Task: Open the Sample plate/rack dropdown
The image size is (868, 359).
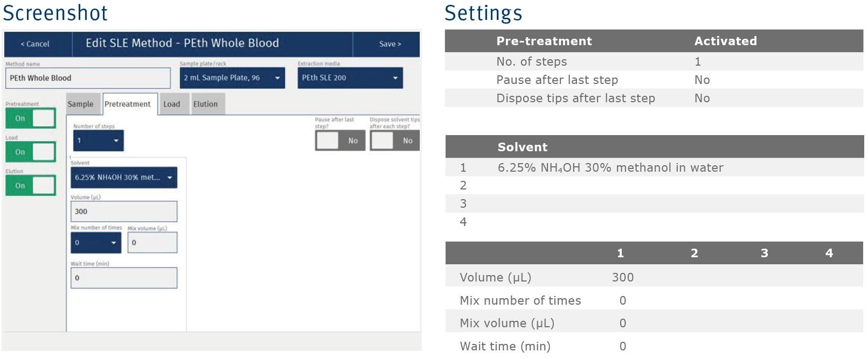Action: [x=232, y=78]
